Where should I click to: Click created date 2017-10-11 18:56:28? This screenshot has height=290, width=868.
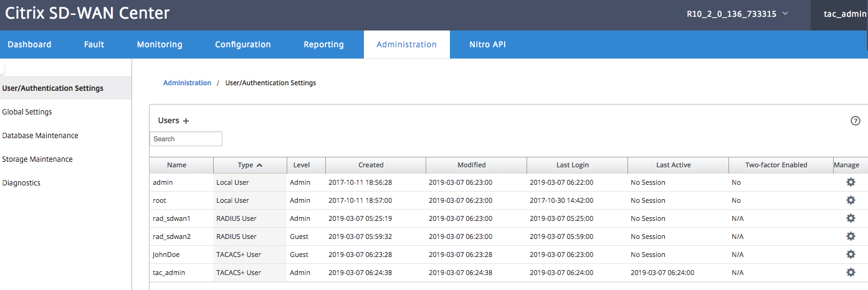pyautogui.click(x=360, y=182)
